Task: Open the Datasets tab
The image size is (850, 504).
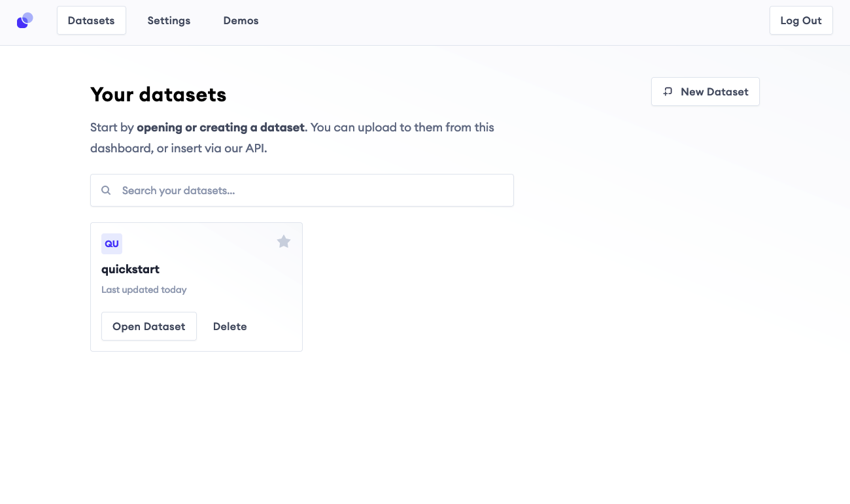Action: click(92, 20)
